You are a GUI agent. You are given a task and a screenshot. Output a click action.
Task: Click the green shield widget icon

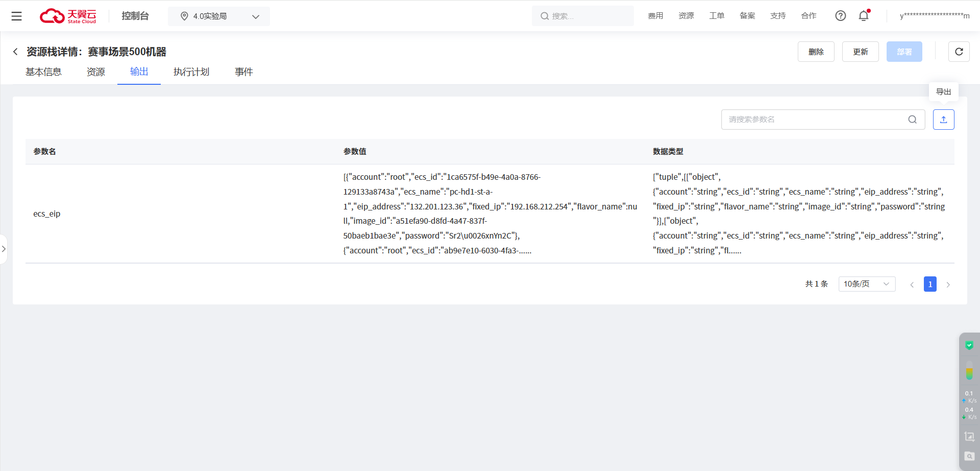pyautogui.click(x=969, y=346)
